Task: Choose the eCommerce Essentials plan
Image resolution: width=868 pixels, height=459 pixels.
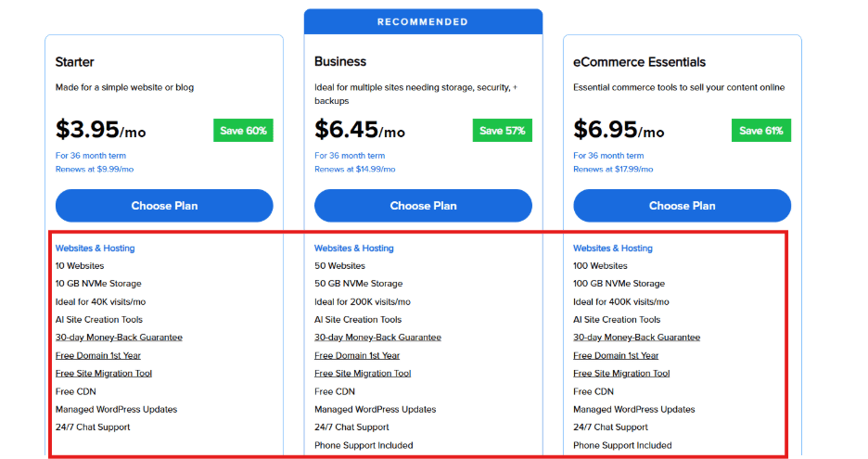Action: point(682,206)
